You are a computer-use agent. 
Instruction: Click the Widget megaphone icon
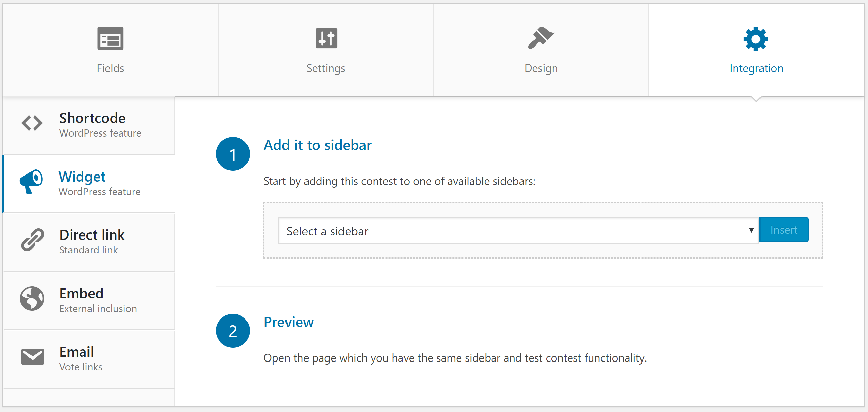point(32,182)
